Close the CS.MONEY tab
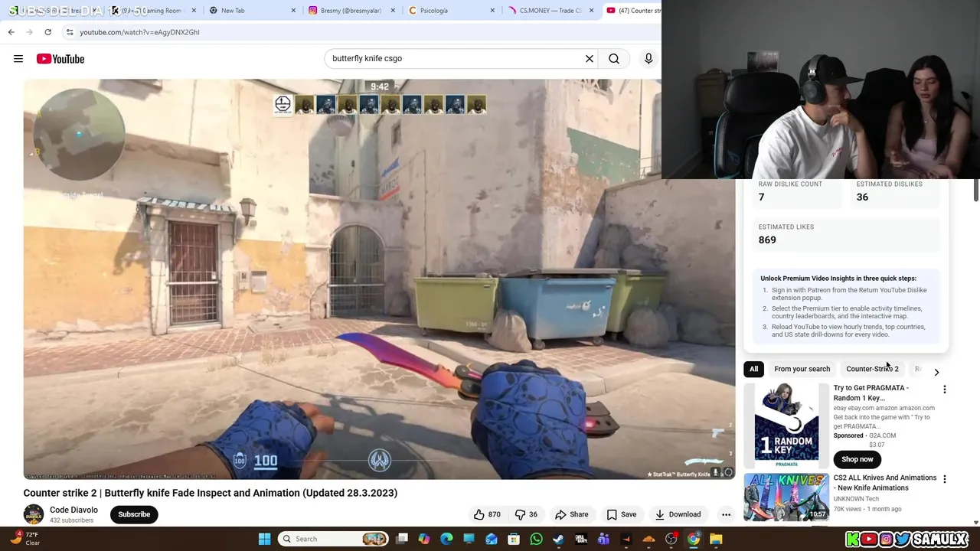Viewport: 980px width, 551px height. click(x=591, y=11)
